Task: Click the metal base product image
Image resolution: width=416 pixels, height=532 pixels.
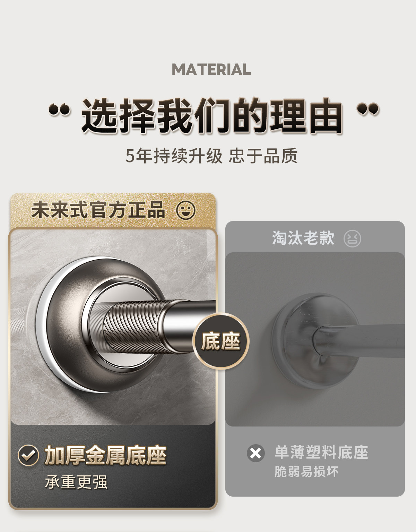Action: click(x=113, y=327)
